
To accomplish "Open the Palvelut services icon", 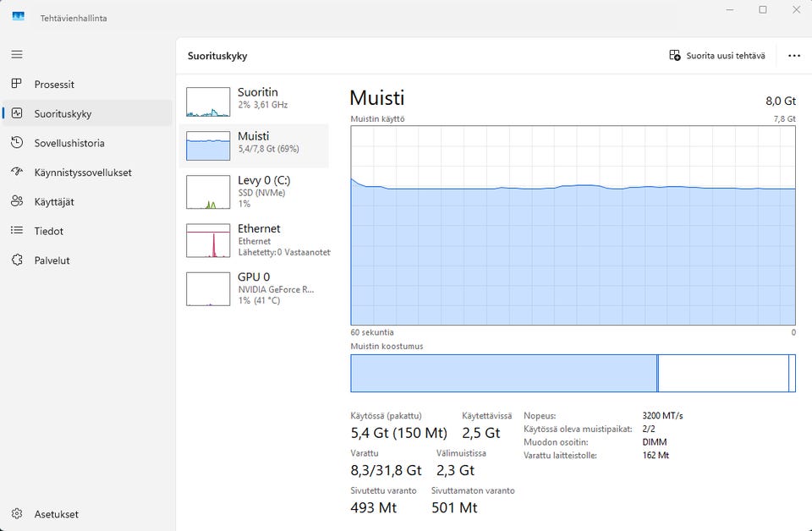I will tap(17, 260).
